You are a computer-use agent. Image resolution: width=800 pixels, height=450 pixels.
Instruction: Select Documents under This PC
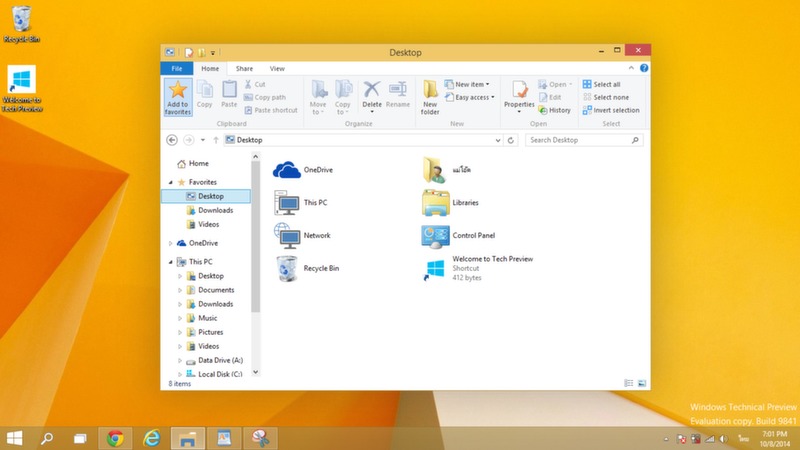click(210, 290)
